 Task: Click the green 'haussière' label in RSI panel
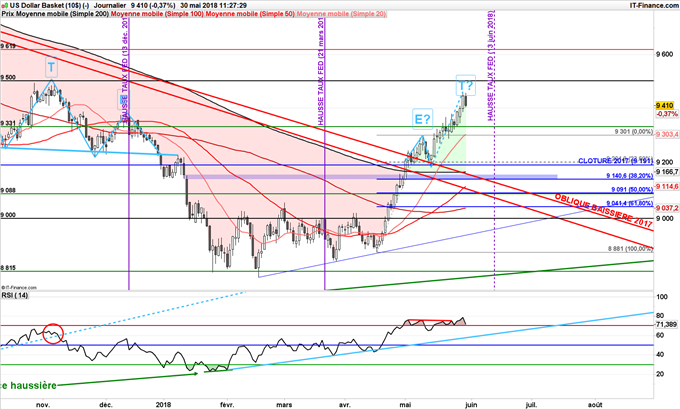tap(33, 385)
